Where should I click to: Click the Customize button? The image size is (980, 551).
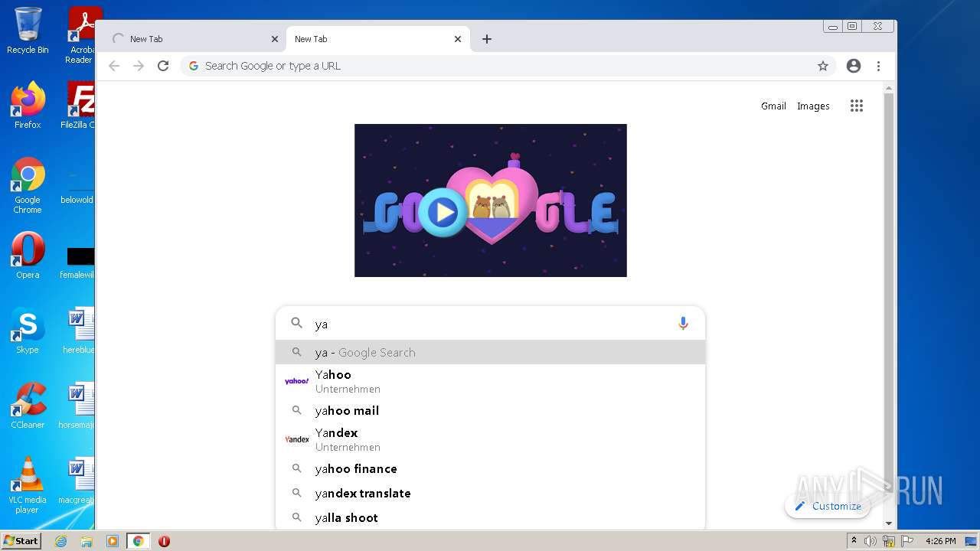coord(828,506)
